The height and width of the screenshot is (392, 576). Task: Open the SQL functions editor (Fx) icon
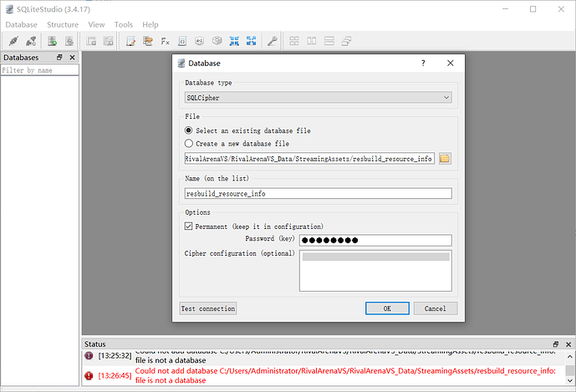[x=166, y=40]
